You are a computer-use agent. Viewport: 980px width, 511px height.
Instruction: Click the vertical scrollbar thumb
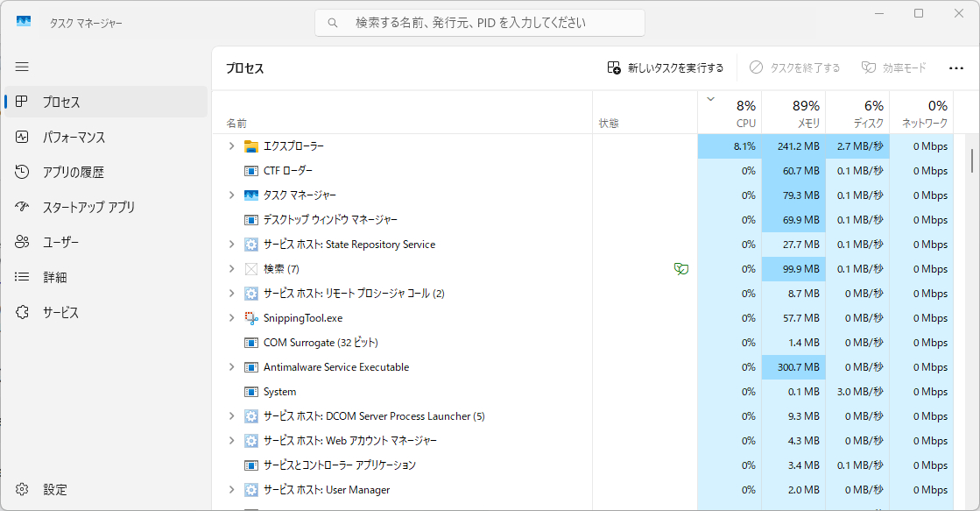pyautogui.click(x=972, y=160)
